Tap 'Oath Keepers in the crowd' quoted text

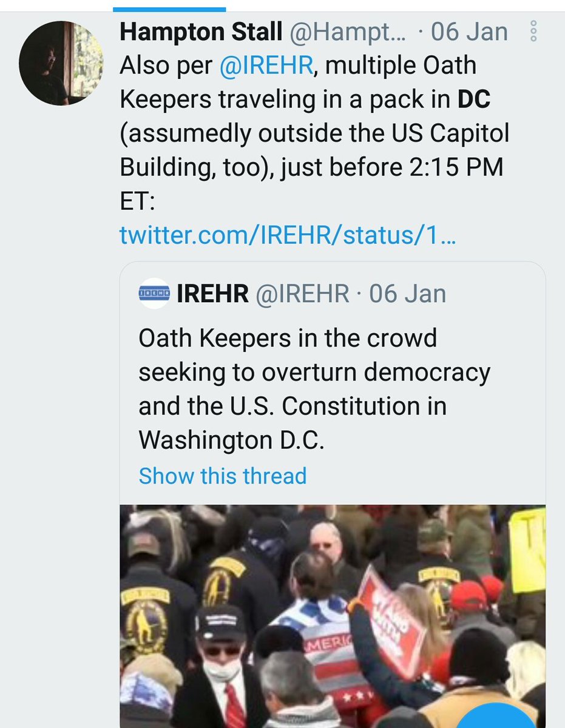(x=288, y=338)
